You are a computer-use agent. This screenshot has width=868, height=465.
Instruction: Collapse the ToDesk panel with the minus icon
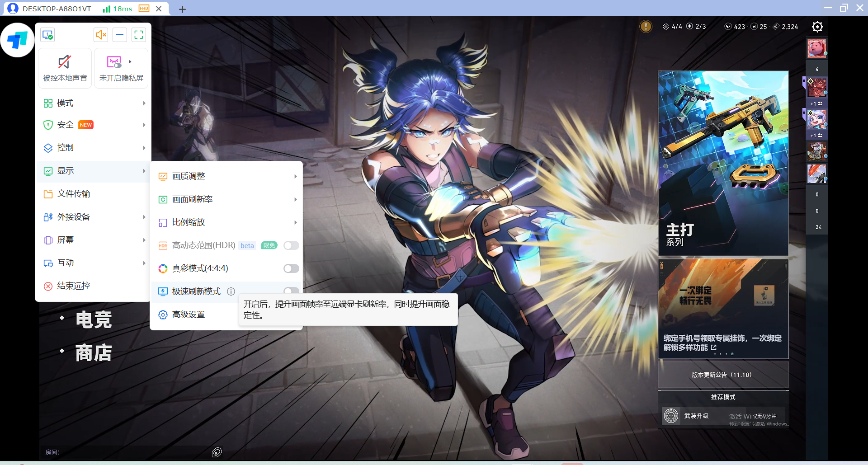[x=120, y=35]
